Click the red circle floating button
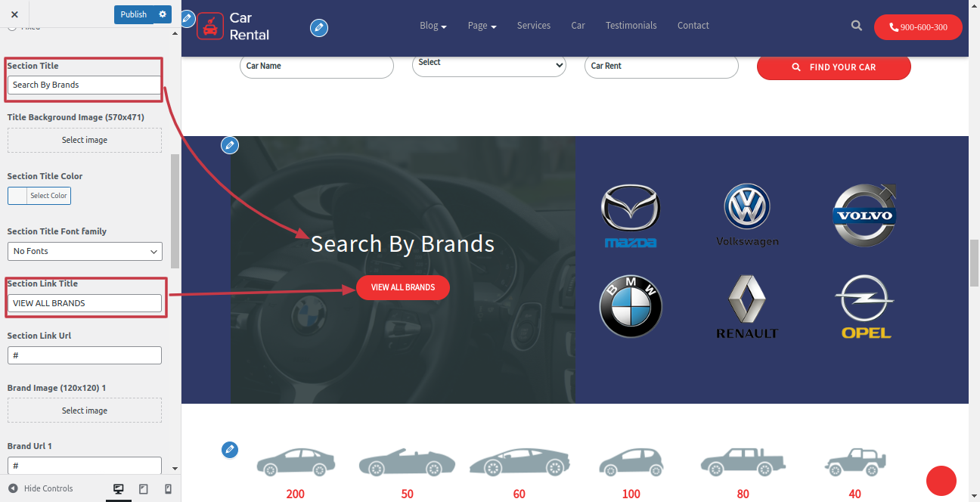The width and height of the screenshot is (980, 502). pos(941,481)
